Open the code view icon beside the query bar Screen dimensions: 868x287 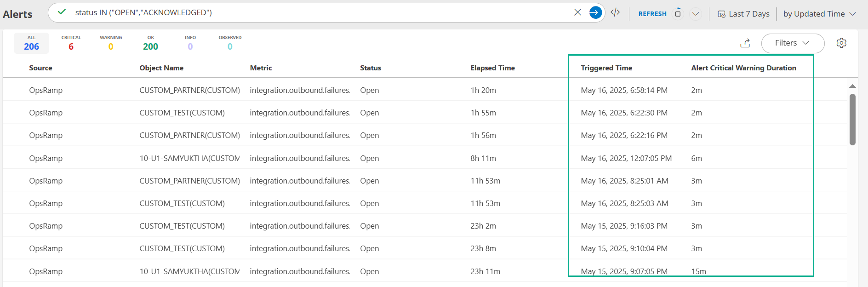615,12
